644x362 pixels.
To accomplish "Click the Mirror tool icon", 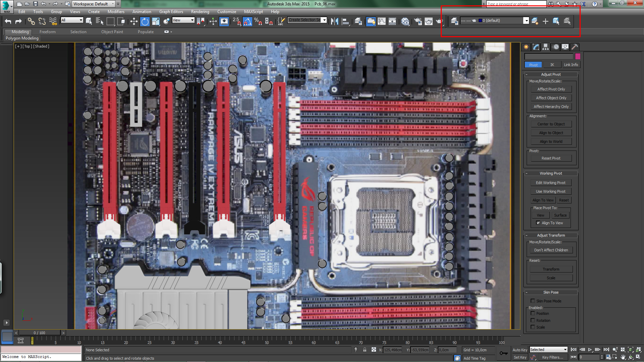I will [334, 21].
